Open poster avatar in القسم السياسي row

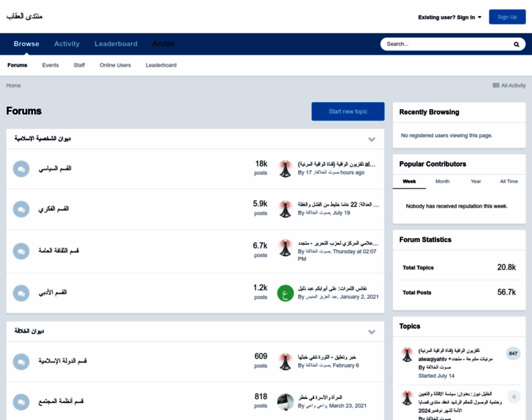pyautogui.click(x=286, y=169)
